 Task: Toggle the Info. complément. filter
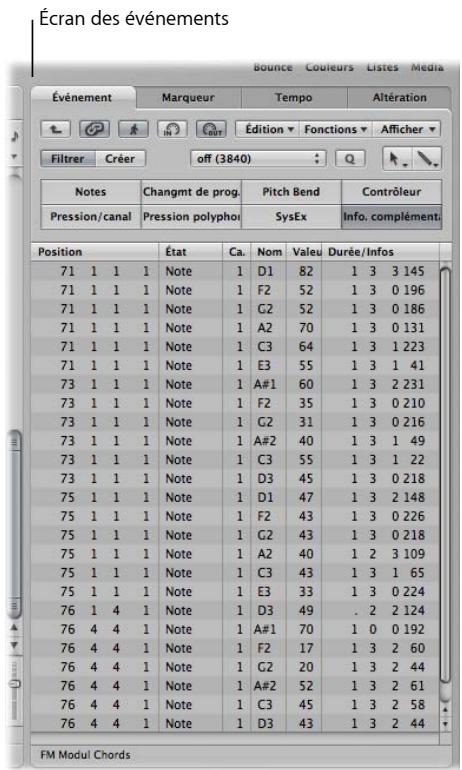pos(391,217)
